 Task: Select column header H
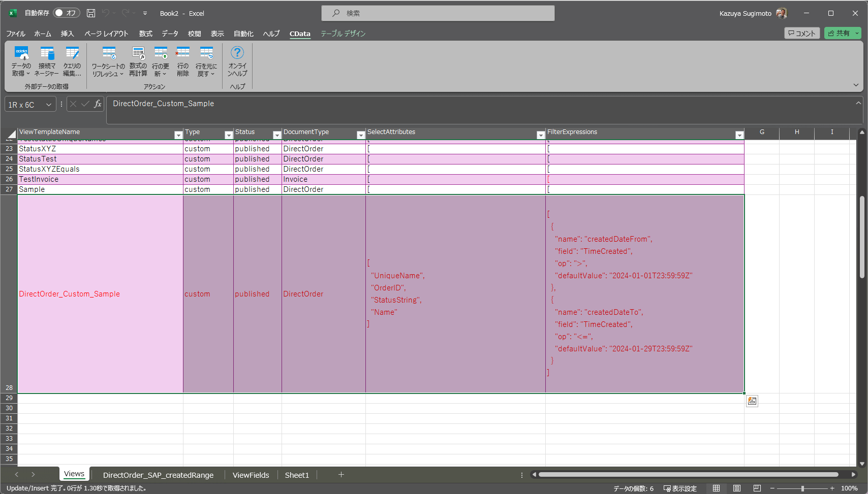pos(797,132)
